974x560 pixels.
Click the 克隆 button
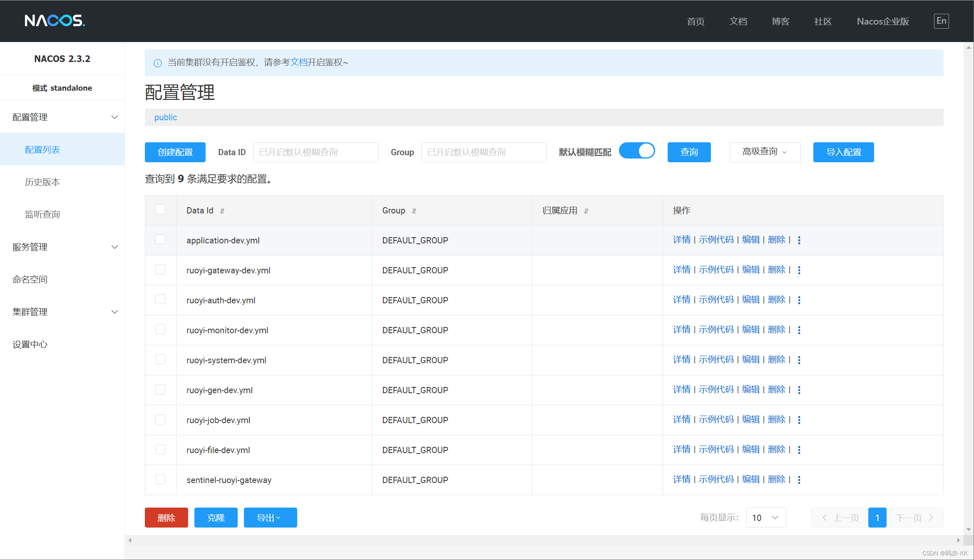coord(216,518)
